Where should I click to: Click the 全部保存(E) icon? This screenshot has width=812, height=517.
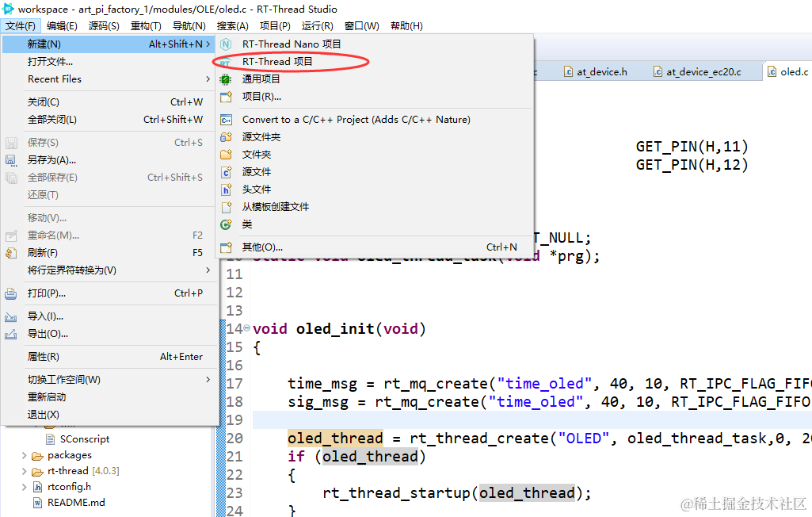click(11, 178)
